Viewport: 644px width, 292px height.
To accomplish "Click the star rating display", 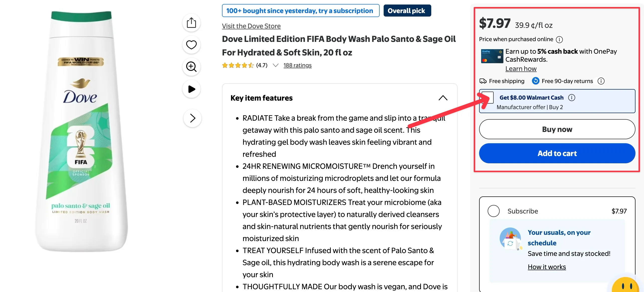I will 238,65.
